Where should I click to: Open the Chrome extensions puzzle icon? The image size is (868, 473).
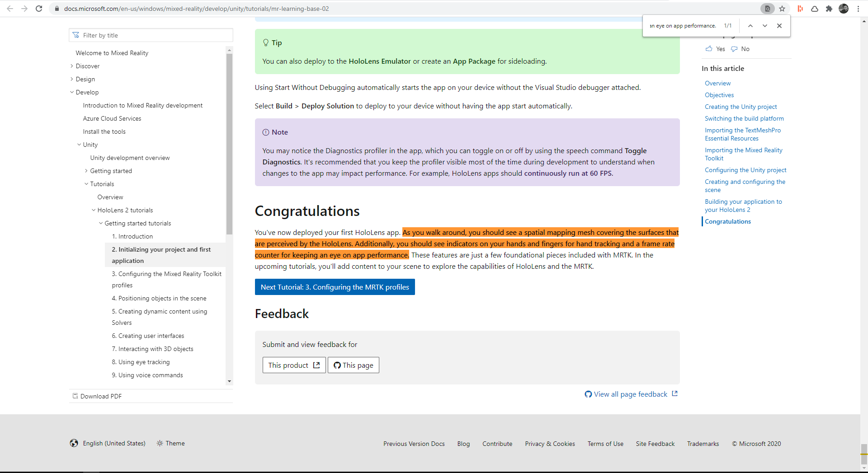click(829, 9)
